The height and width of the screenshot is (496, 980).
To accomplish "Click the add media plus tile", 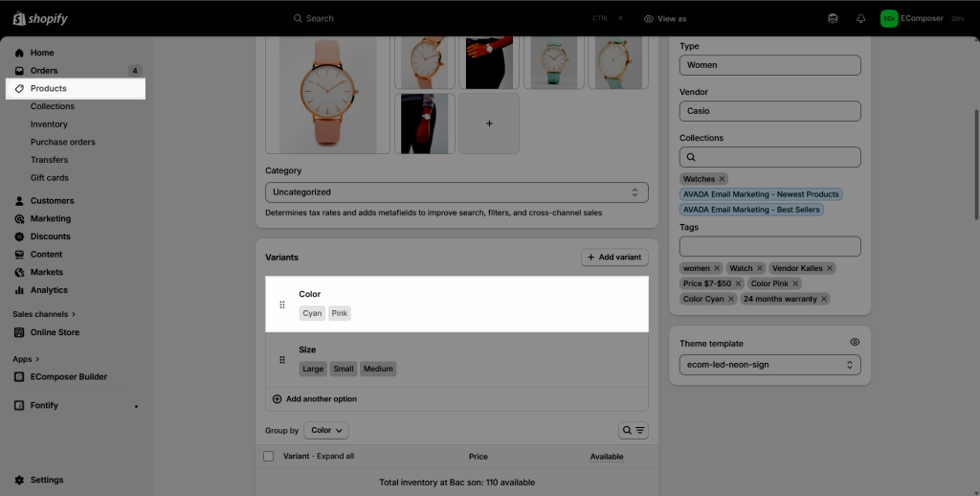I will 489,124.
